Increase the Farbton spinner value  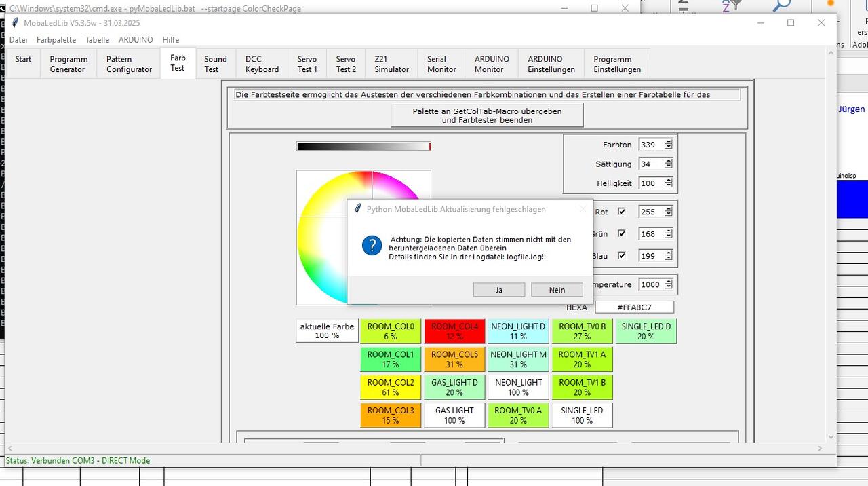pos(669,142)
